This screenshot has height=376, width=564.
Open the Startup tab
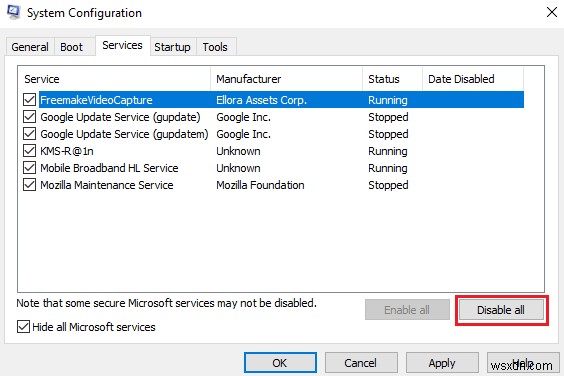point(172,47)
